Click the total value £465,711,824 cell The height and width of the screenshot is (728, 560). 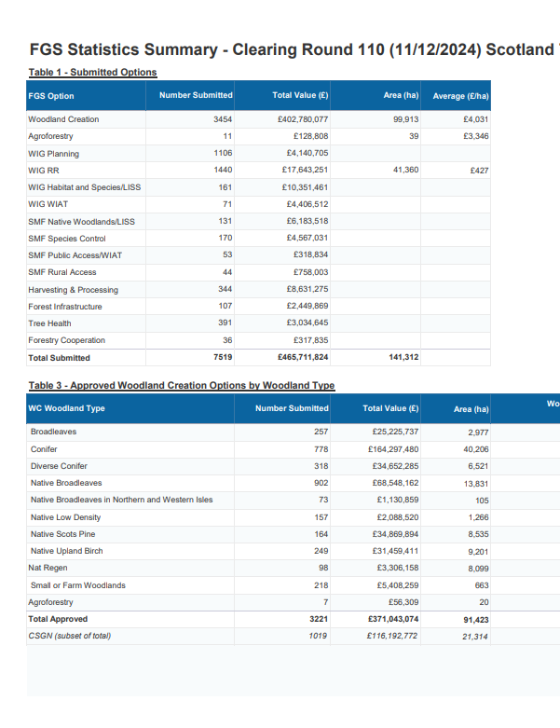(303, 358)
